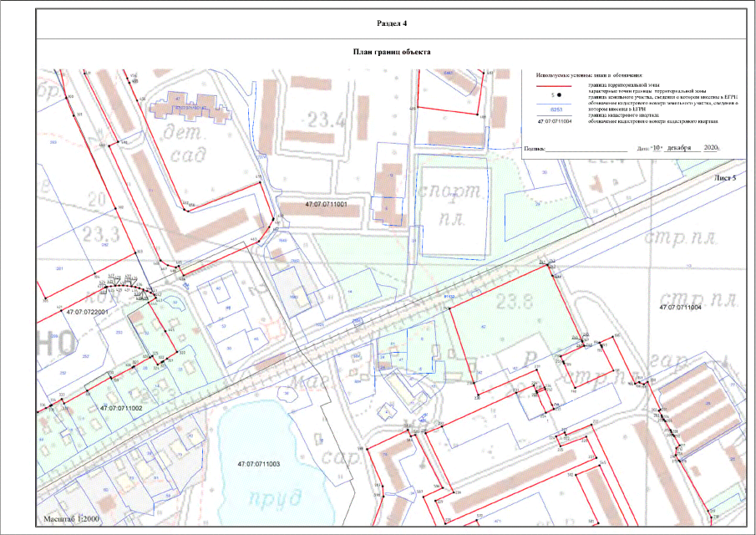Click the signature line after 'Подпись'
756x535 pixels.
click(x=585, y=149)
